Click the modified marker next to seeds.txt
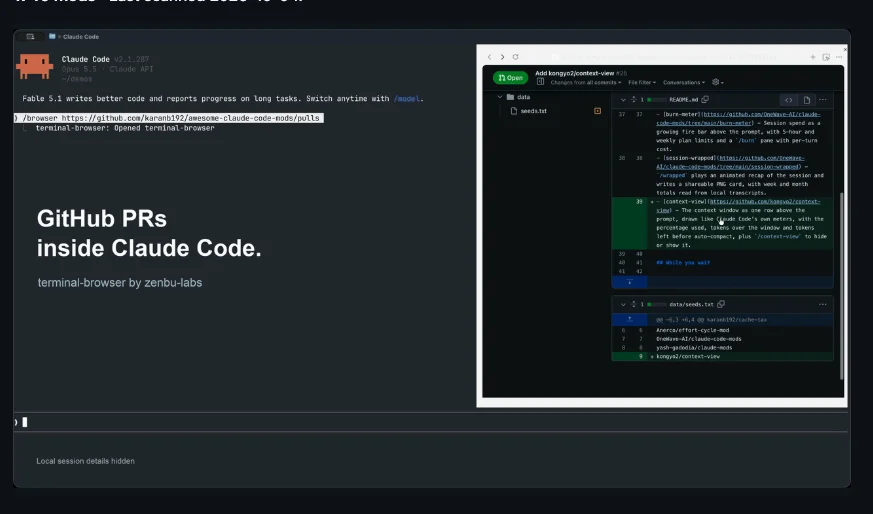This screenshot has width=873, height=514. pyautogui.click(x=597, y=111)
